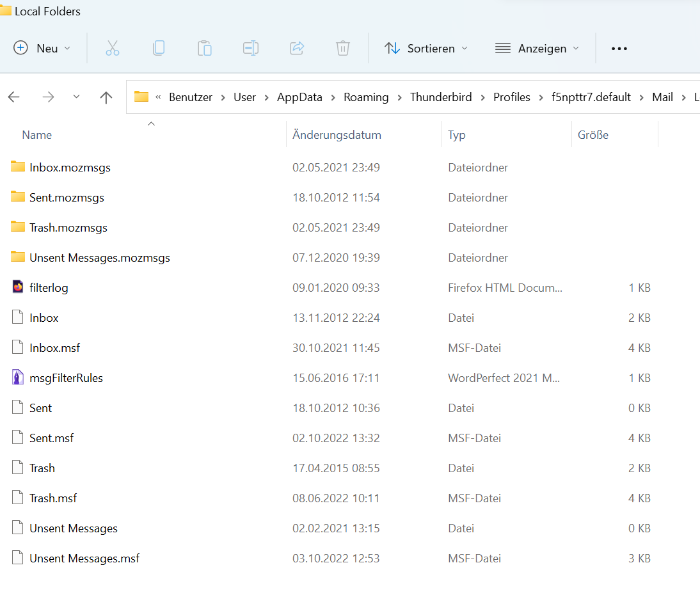Select the Inbox.mozmsgs folder
The height and width of the screenshot is (611, 700).
[70, 168]
